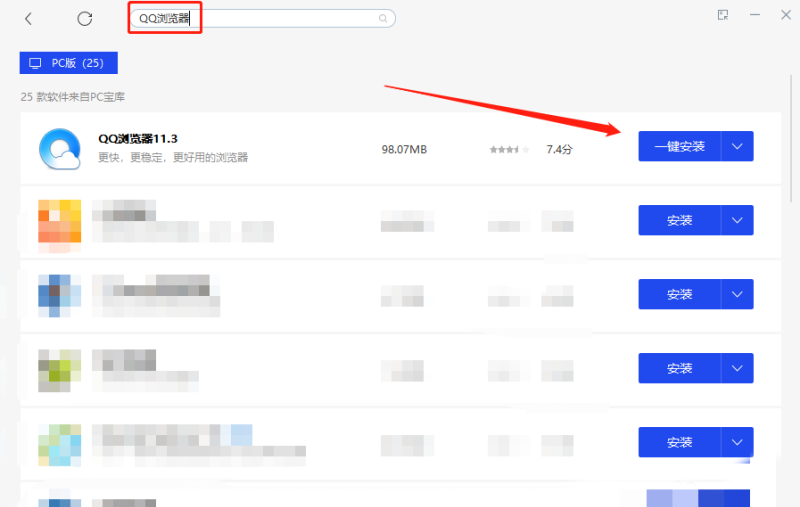800x507 pixels.
Task: Click the QQ浏览器 cloud app icon
Action: pyautogui.click(x=60, y=149)
